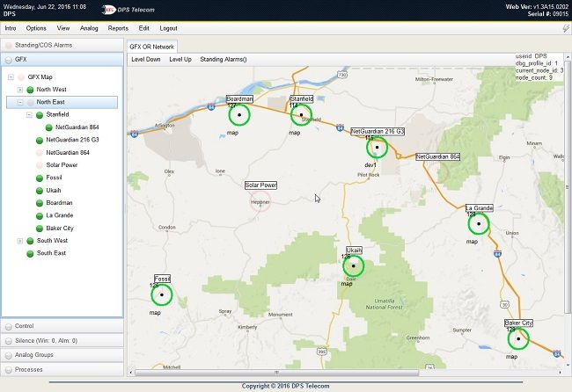Select the GFX OR Network tab
572x392 pixels.
coord(151,47)
